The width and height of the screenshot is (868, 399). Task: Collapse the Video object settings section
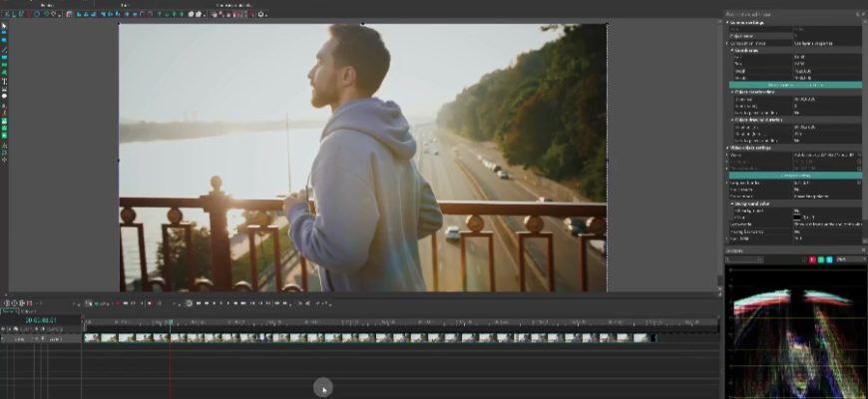click(729, 148)
